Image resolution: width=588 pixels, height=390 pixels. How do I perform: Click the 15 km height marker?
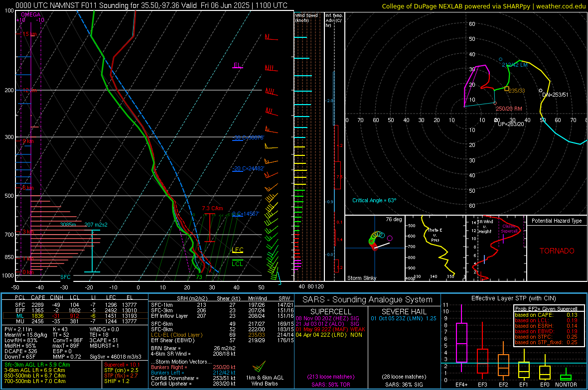29,34
